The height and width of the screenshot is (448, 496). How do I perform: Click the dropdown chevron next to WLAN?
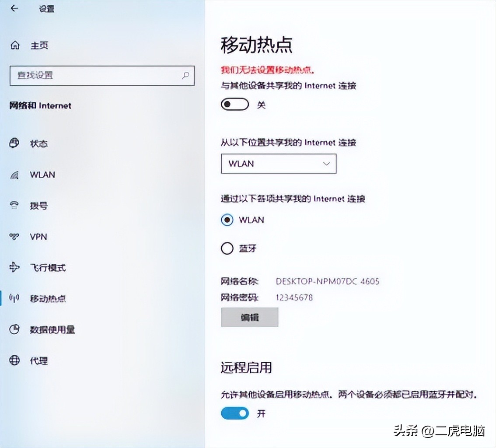tap(326, 164)
